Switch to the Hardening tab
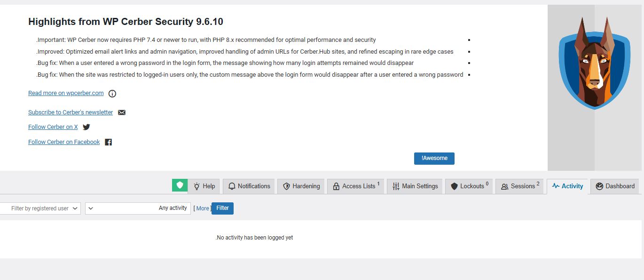 click(301, 186)
